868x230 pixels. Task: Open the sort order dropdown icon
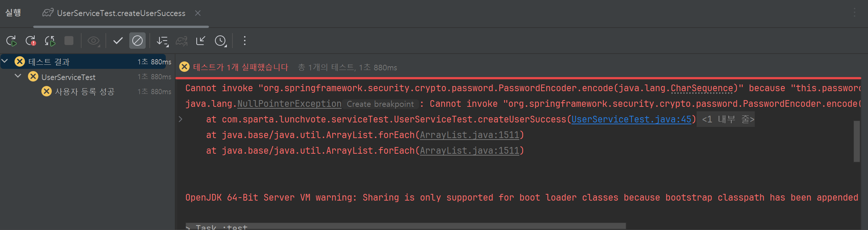pos(162,41)
